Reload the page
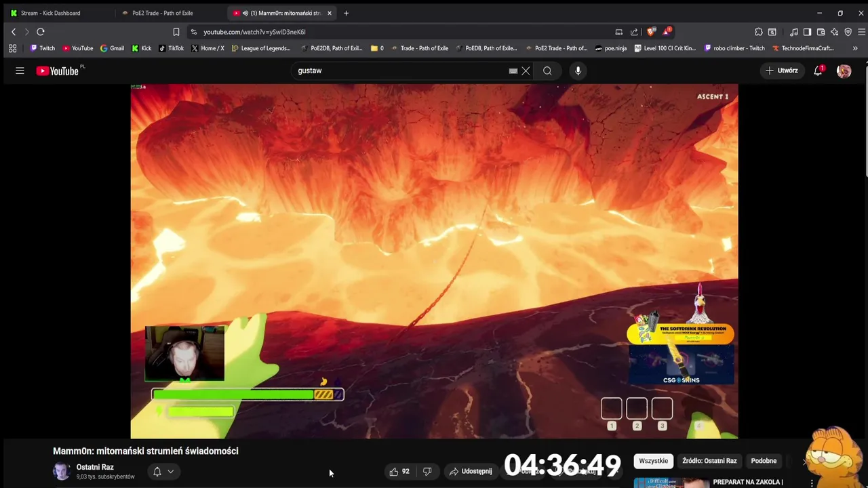 (41, 32)
